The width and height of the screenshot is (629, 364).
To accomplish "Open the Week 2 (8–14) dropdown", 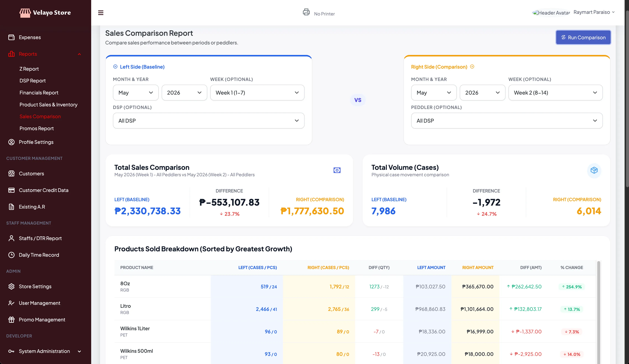I will pyautogui.click(x=555, y=93).
